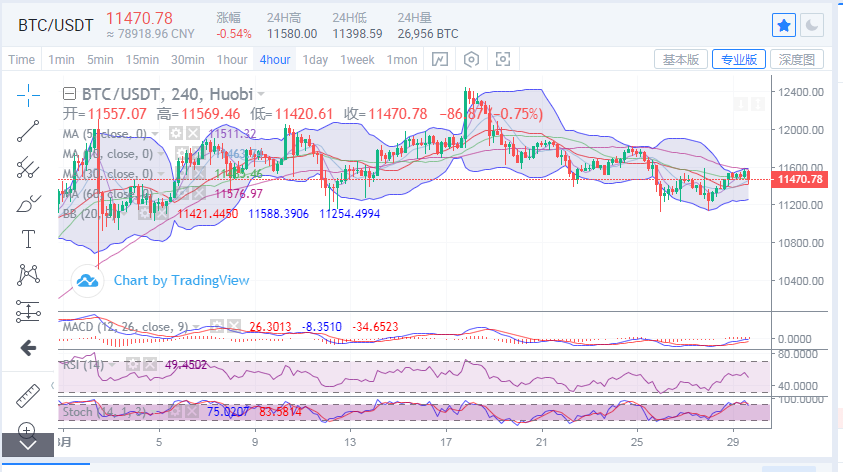Screen dimensions: 843x472
Task: Expand the dropdown arrow beside Huobi title
Action: point(261,94)
